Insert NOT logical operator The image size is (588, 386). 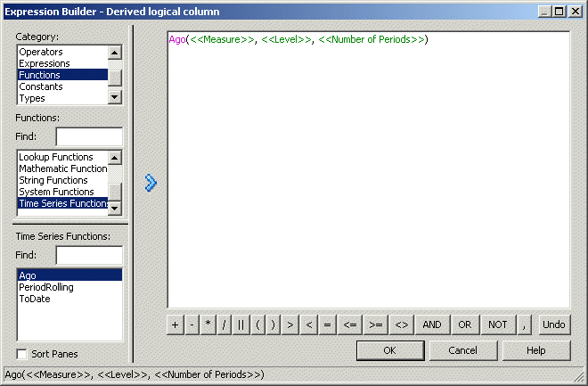point(498,324)
